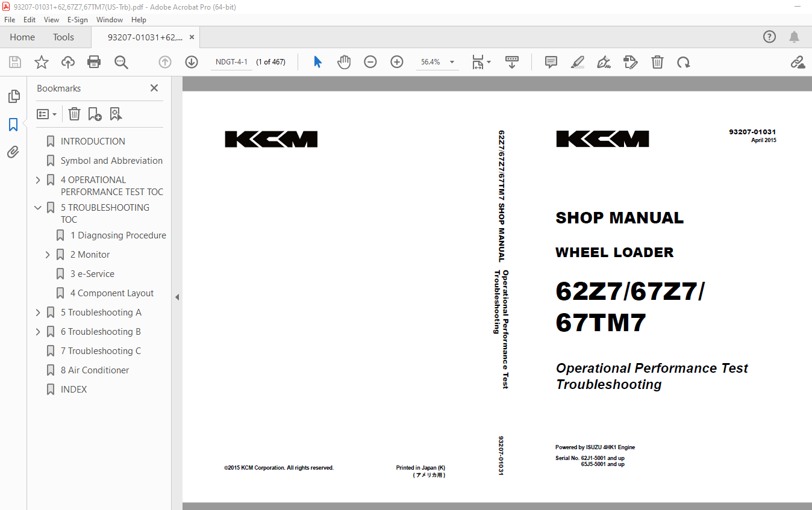Expand 5 Troubleshooting A bookmark
Viewport: 812px width, 510px height.
pos(38,313)
